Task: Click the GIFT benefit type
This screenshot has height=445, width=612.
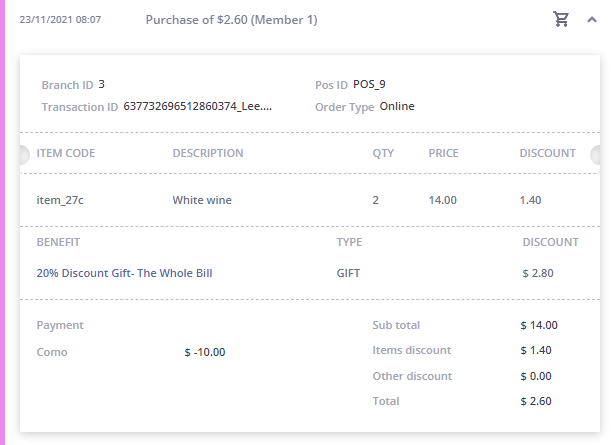Action: [348, 273]
